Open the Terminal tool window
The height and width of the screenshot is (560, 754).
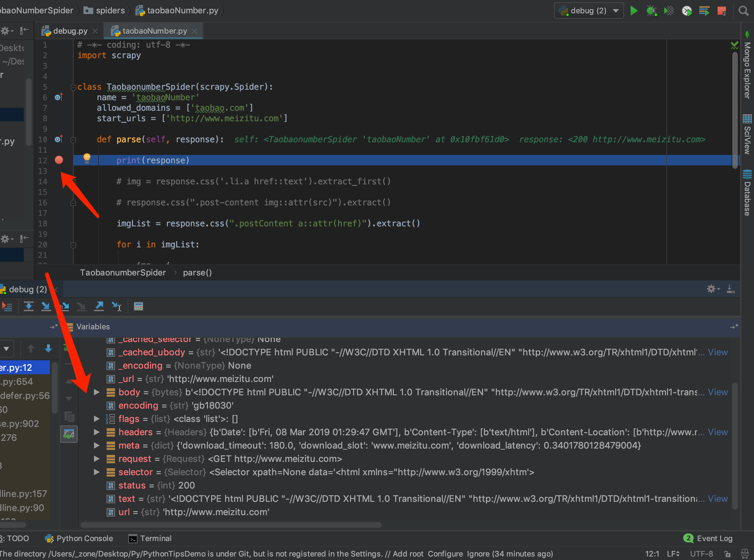click(150, 538)
